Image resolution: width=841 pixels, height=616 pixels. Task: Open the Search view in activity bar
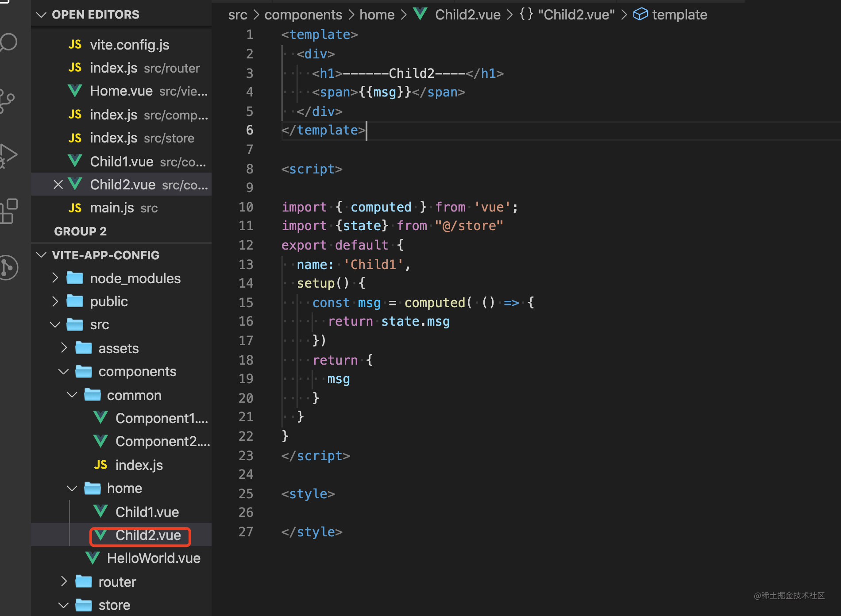click(x=8, y=42)
